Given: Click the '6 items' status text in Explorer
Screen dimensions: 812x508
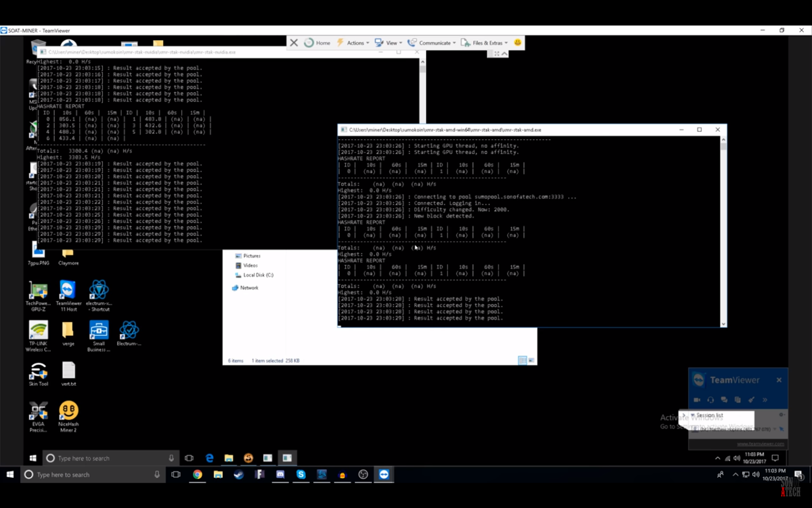Looking at the screenshot, I should click(235, 361).
